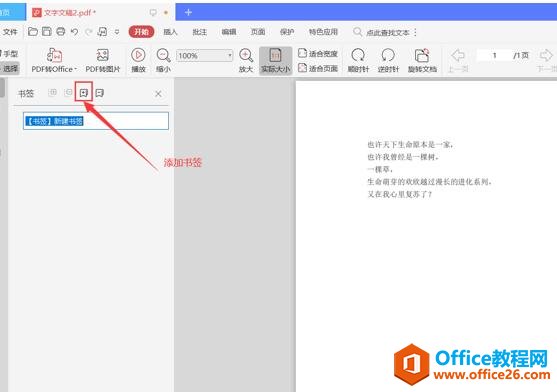
Task: Expand the quick access toolbar dropdown
Action: 117,32
